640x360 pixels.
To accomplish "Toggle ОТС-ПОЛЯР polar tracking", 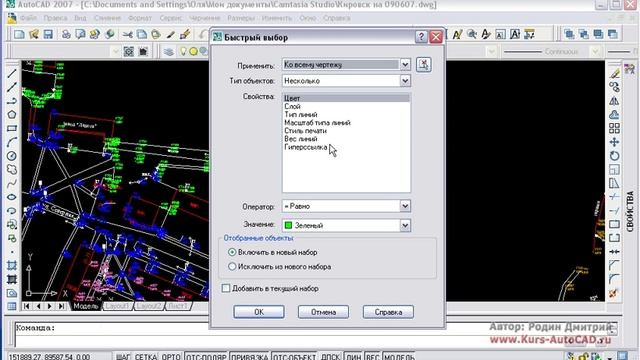I will tap(206, 357).
